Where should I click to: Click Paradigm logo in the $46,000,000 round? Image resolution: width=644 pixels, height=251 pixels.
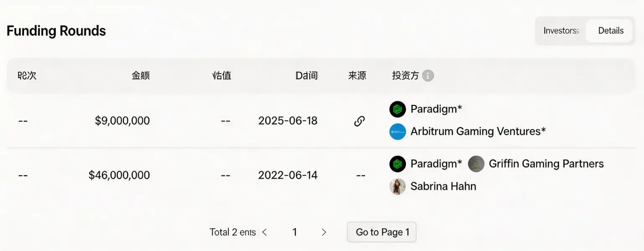click(397, 164)
